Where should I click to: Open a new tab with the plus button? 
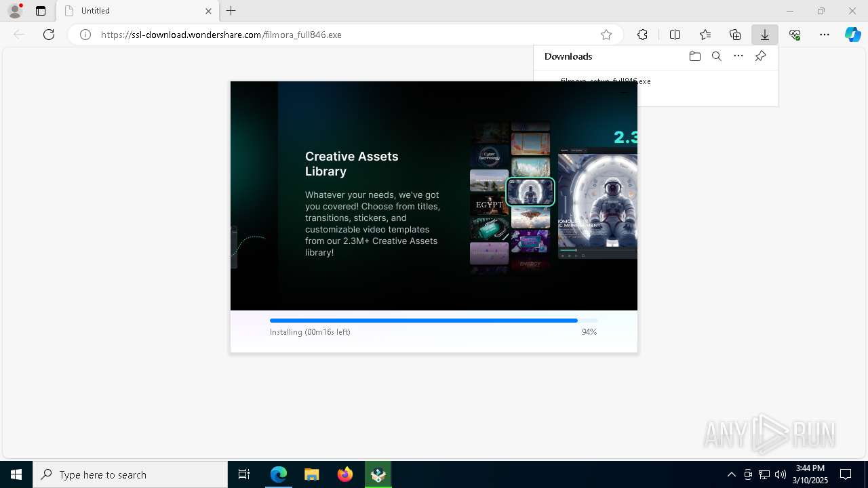[231, 11]
